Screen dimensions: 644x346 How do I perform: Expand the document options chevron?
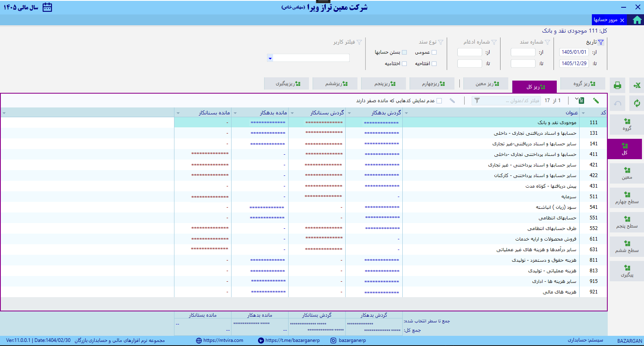(576, 99)
